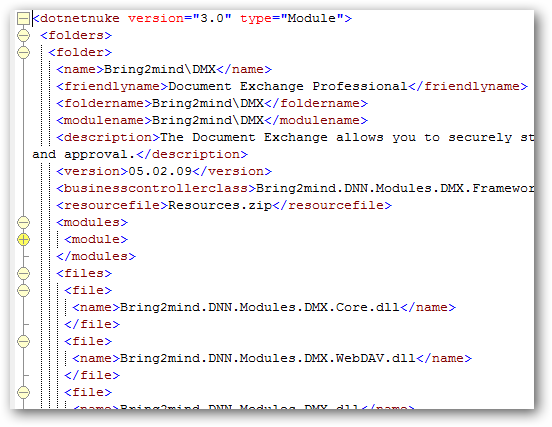Collapse the file node containing Core.dll
Image resolution: width=552 pixels, height=427 pixels.
pyautogui.click(x=23, y=290)
